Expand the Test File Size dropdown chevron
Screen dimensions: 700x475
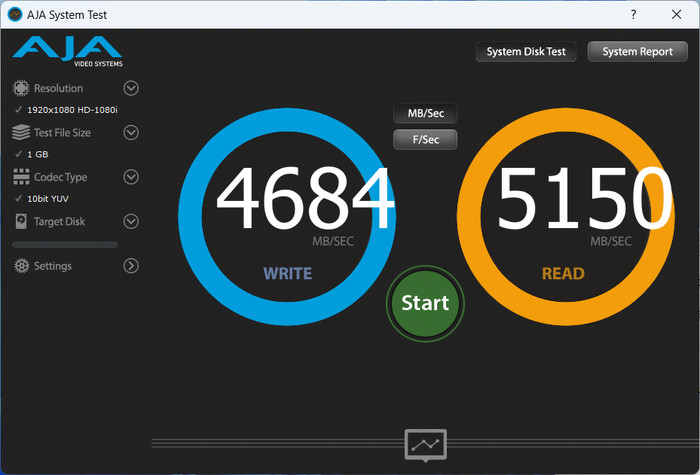pyautogui.click(x=131, y=133)
